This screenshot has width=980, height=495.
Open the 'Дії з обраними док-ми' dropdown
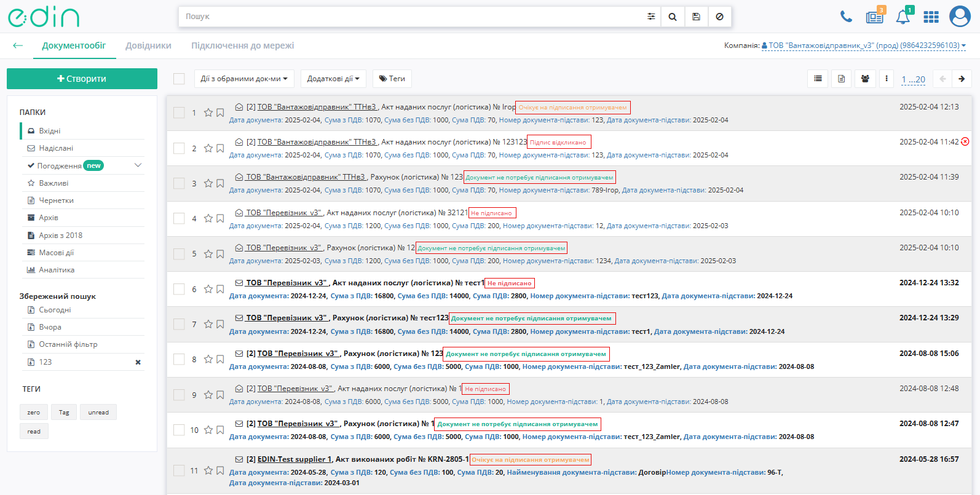[245, 79]
